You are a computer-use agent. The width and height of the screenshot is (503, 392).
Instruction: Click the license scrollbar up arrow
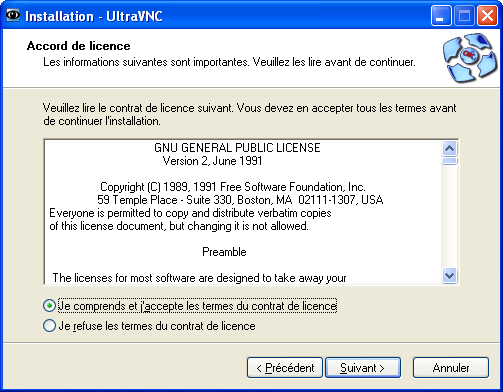(450, 148)
